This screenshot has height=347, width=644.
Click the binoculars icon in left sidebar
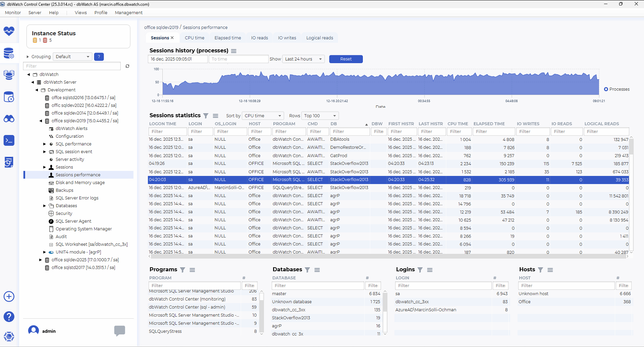pyautogui.click(x=9, y=119)
